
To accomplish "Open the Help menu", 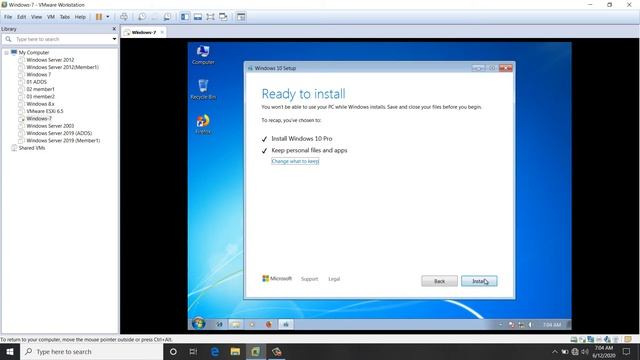I will (x=80, y=17).
